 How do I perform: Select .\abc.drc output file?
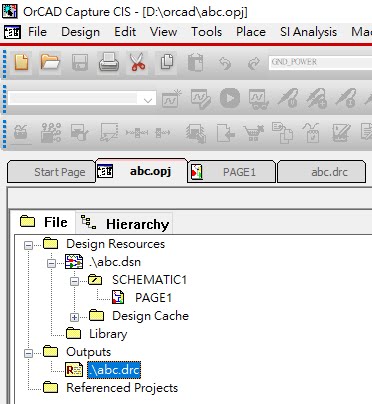(x=114, y=370)
